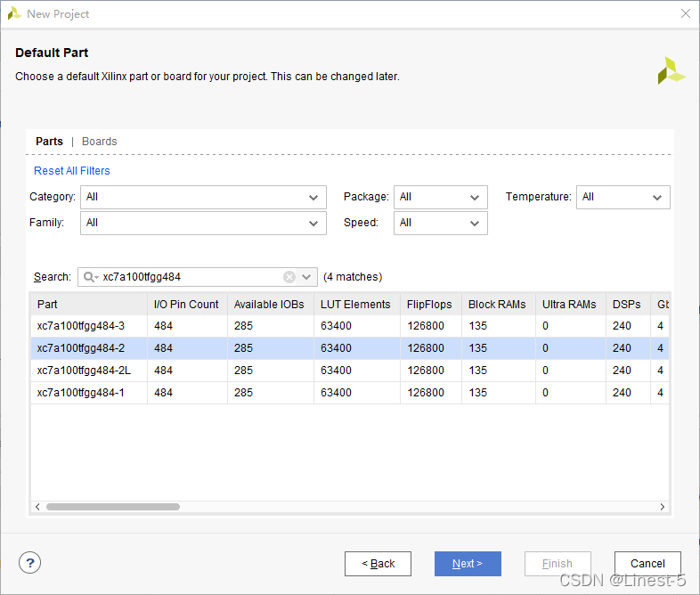Sort by the Available IOBs column header
700x595 pixels.
[271, 305]
